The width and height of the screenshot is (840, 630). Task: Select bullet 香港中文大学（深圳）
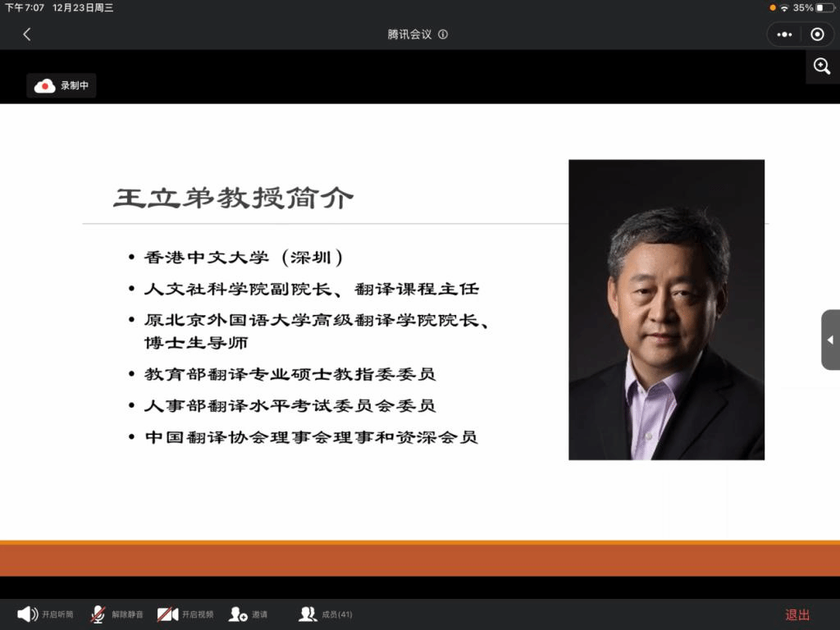coord(243,258)
